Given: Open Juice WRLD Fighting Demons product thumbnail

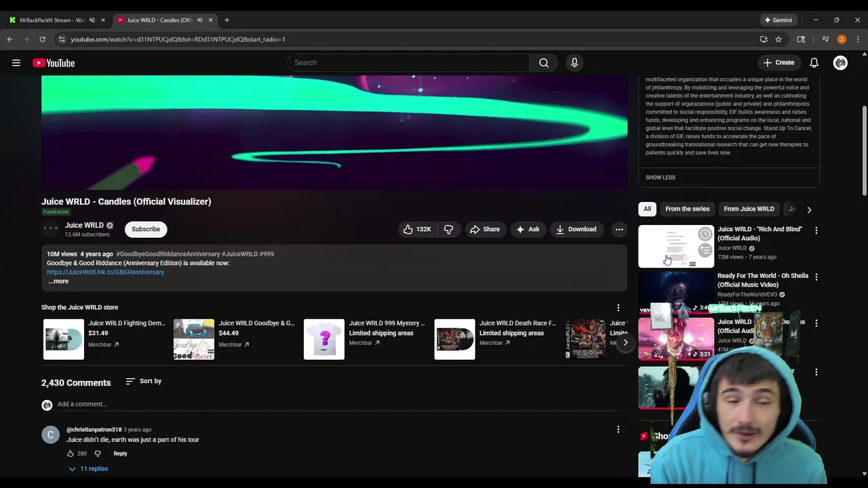Looking at the screenshot, I should (64, 339).
